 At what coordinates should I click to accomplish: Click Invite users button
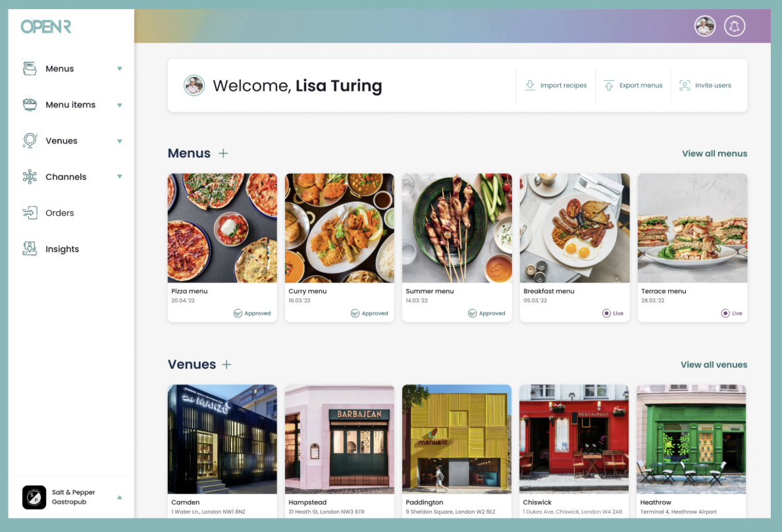(x=705, y=86)
